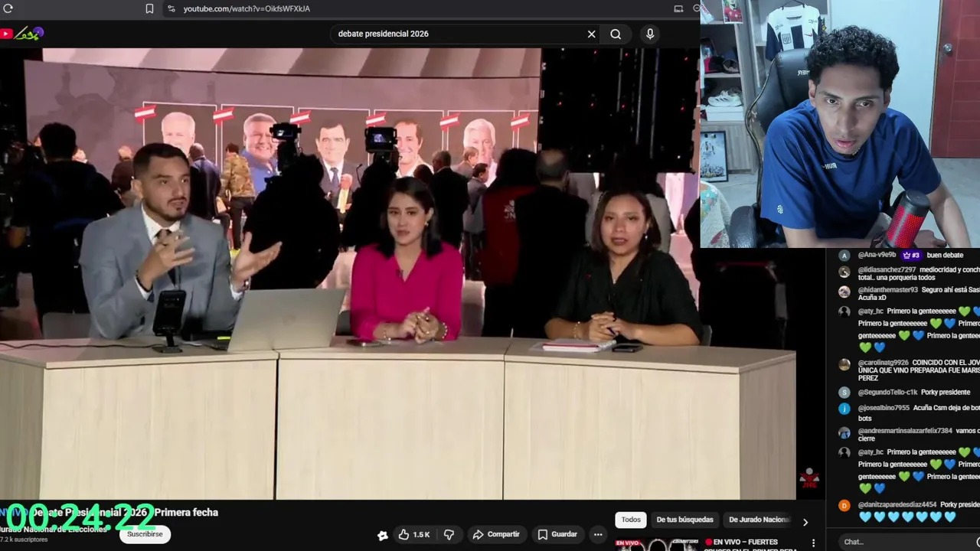This screenshot has width=980, height=551.
Task: Show next filter chips arrow
Action: click(805, 522)
